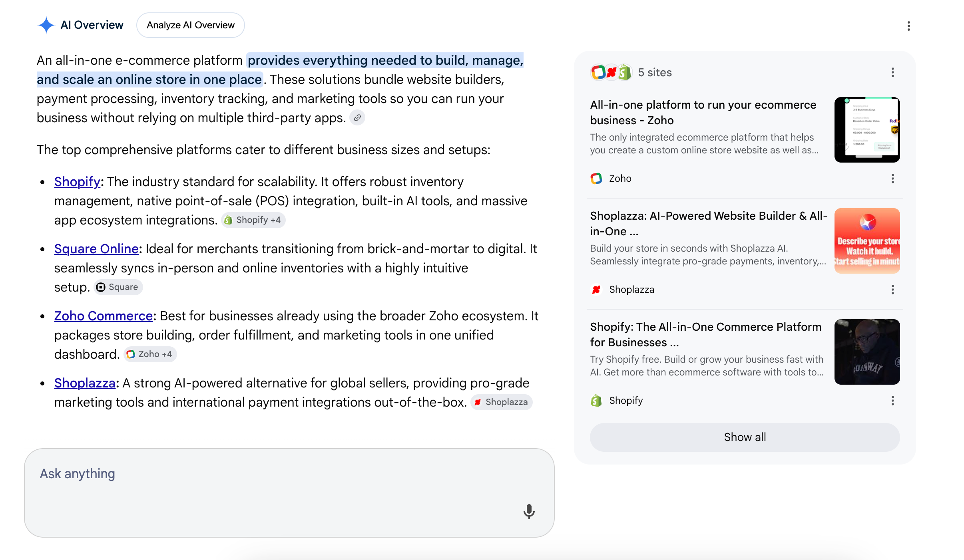Click the Shoplazza source name label
Image resolution: width=964 pixels, height=560 pixels.
(x=632, y=290)
